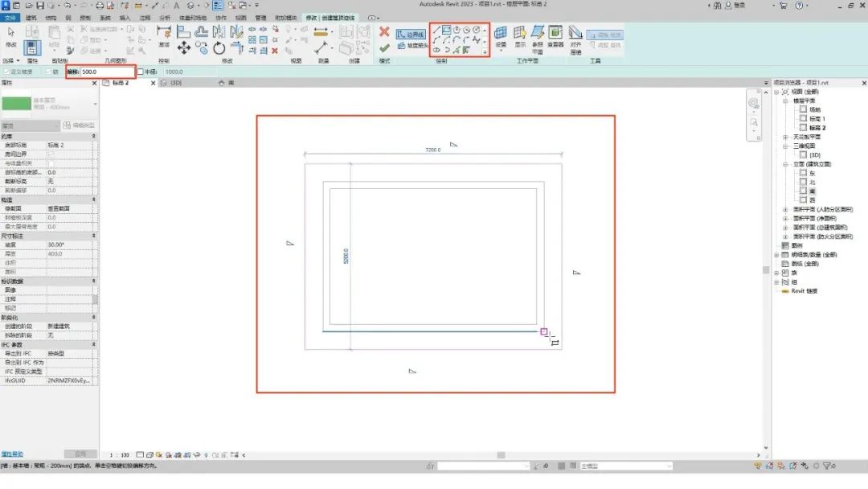868x489 pixels.
Task: Select the Rectangle draw tool
Action: 446,30
